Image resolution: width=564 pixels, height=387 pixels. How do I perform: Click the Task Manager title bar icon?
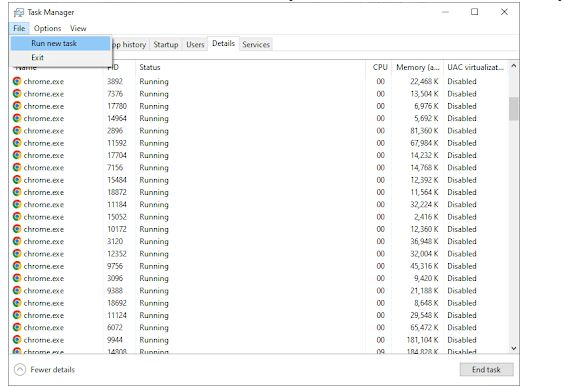tap(18, 13)
